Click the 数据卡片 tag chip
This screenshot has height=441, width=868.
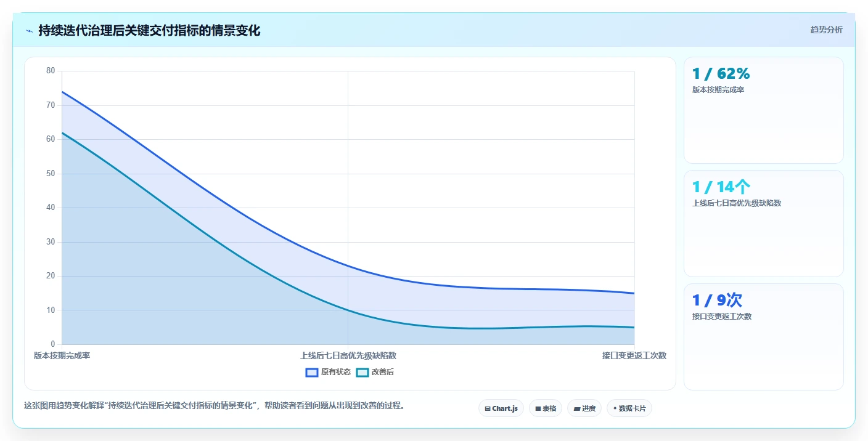629,408
